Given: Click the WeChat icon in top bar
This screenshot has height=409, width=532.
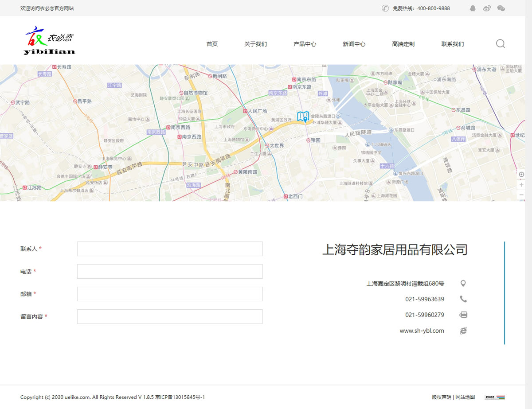Looking at the screenshot, I should coord(501,8).
